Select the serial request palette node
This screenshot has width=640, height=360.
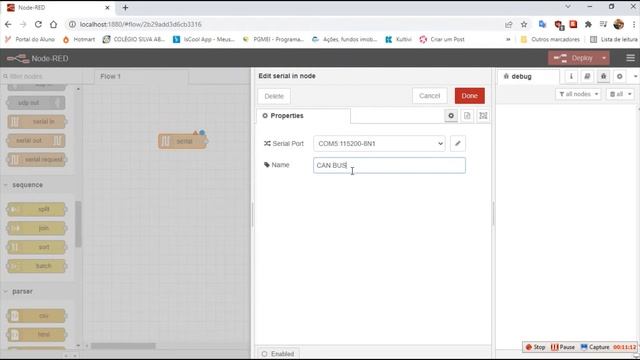[x=37, y=159]
